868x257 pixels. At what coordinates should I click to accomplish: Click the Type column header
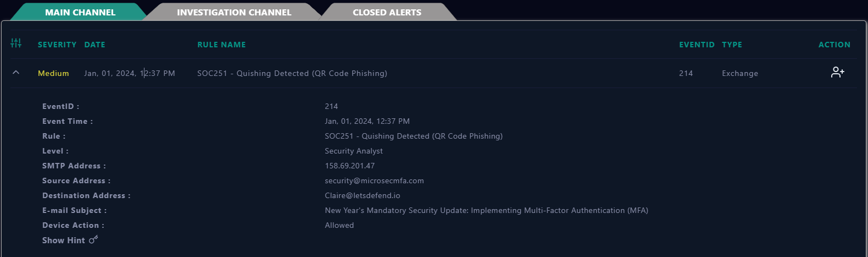(732, 45)
